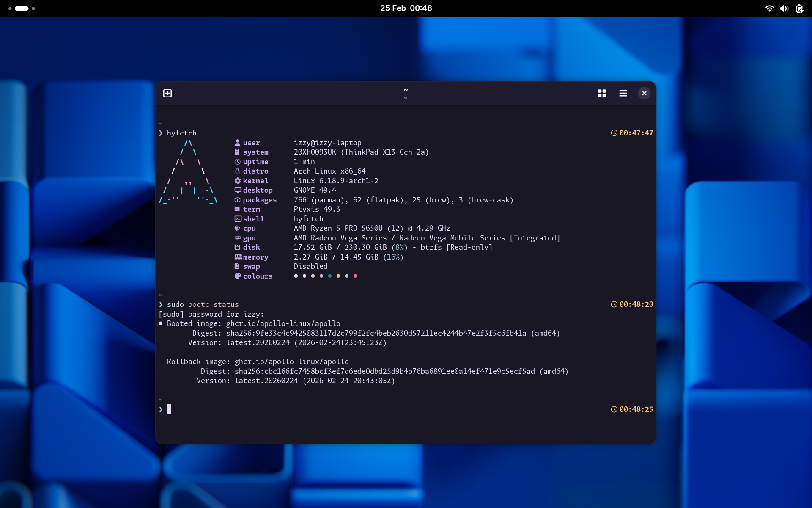Image resolution: width=812 pixels, height=508 pixels.
Task: Close the Ptyxis terminal window
Action: pos(644,93)
